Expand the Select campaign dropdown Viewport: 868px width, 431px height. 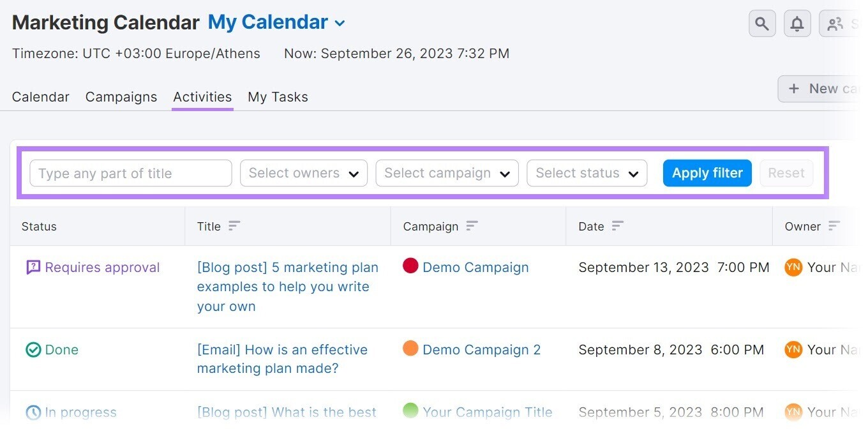tap(447, 173)
